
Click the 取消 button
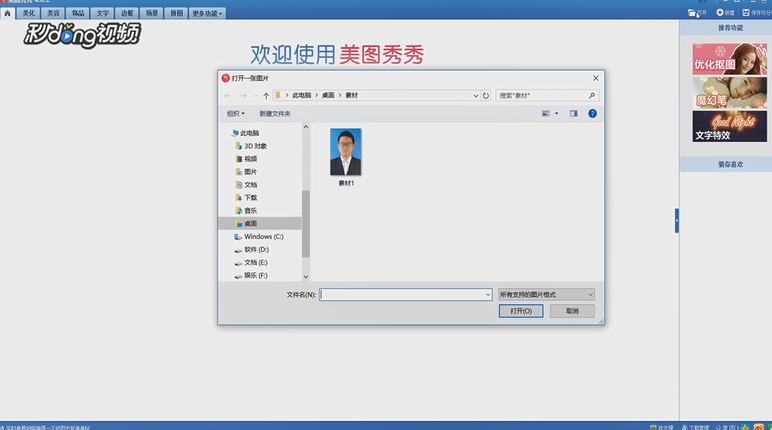click(x=572, y=311)
